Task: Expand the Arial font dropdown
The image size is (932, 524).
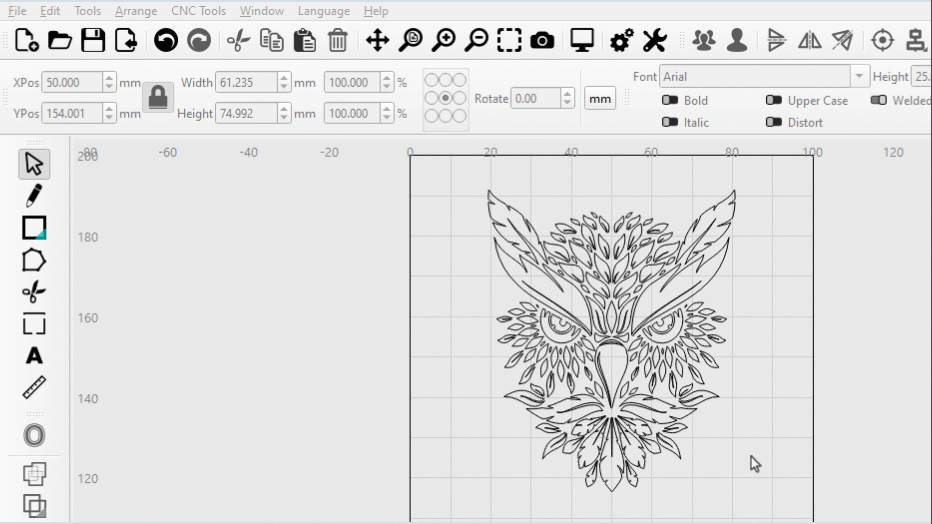Action: pyautogui.click(x=860, y=76)
